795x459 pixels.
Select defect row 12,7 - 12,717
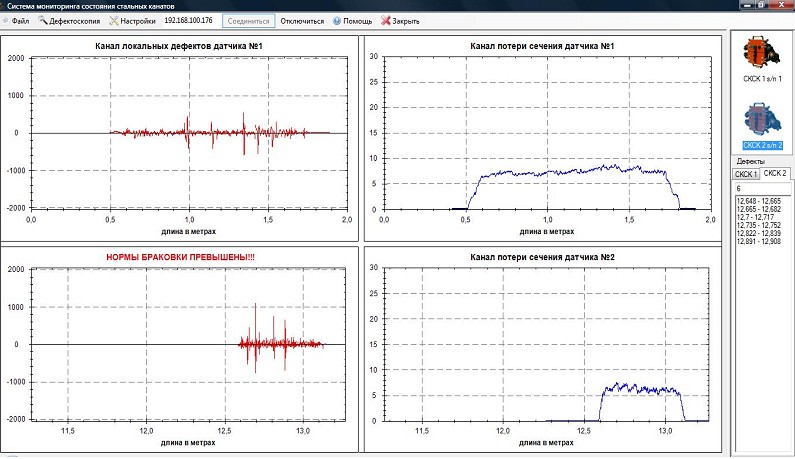[755, 217]
